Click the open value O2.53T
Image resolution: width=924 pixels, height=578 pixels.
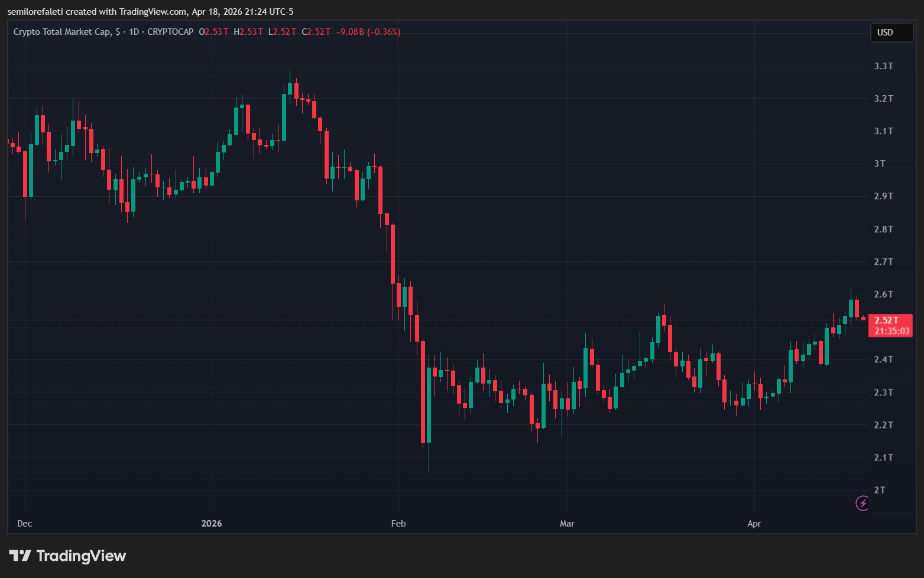(x=213, y=32)
